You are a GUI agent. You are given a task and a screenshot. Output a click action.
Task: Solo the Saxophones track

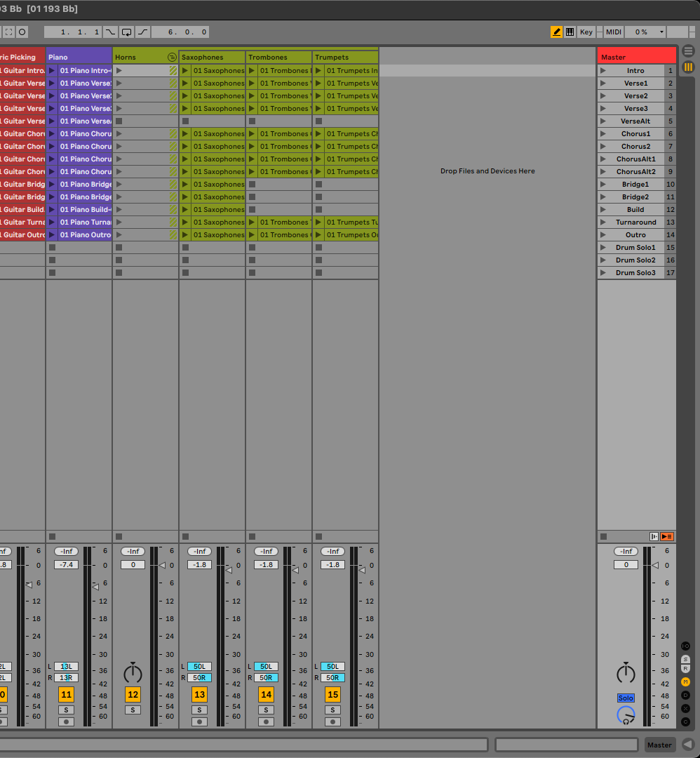click(199, 710)
